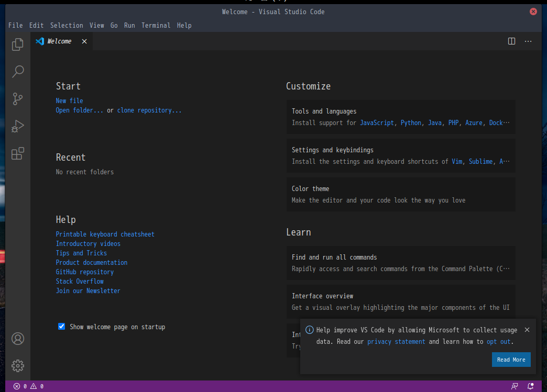Open the Product documentation link

[91, 262]
